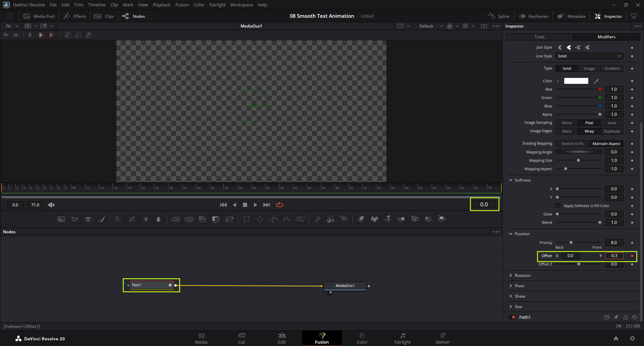This screenshot has height=346, width=644.
Task: Set Shading Mapping to Stretch to Fit
Action: click(x=572, y=144)
